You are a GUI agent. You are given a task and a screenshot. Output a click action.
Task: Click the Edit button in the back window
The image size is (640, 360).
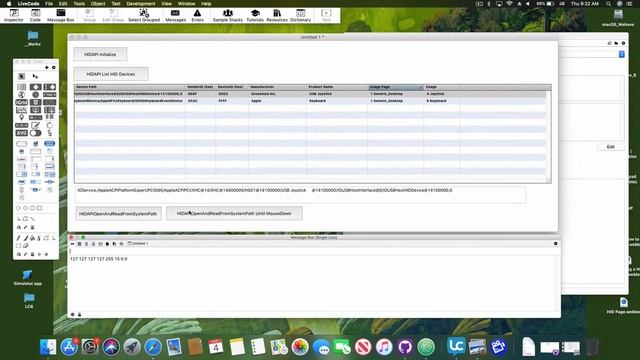pos(610,147)
